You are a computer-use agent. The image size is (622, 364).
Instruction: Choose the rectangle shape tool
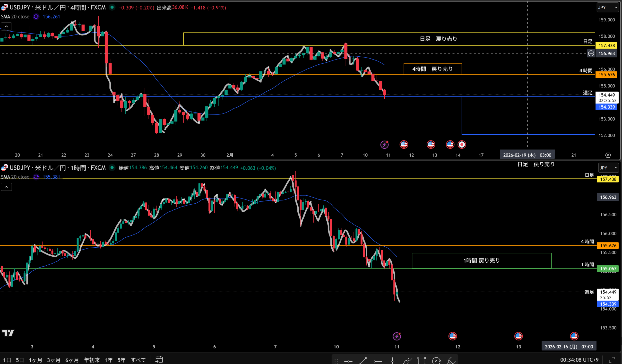(422, 361)
